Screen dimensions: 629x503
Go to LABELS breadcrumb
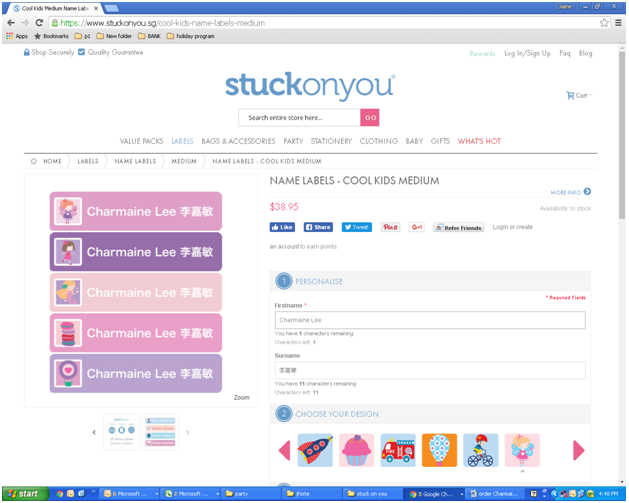click(88, 161)
